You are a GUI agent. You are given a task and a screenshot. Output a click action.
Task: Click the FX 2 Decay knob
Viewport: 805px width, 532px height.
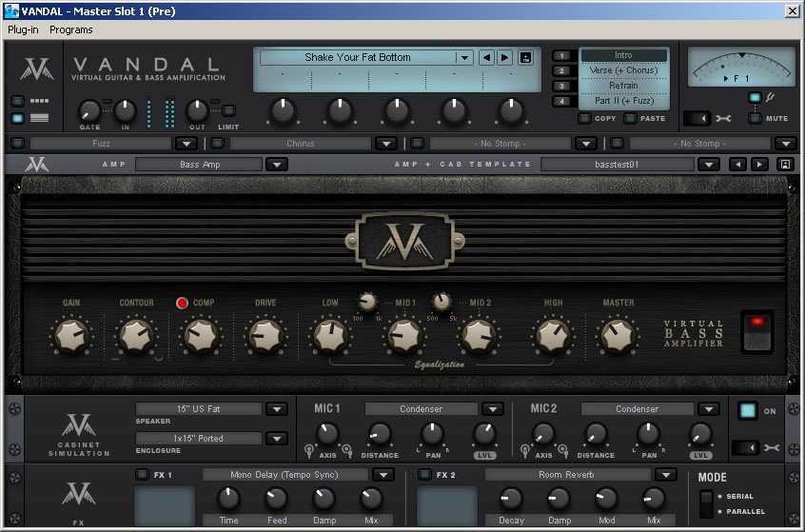click(x=511, y=498)
